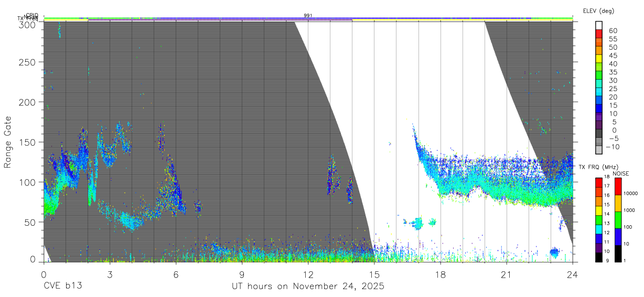The height and width of the screenshot is (297, 644).
Task: Select the cyan 12–13 segment of TX FRQ bar
Action: click(x=599, y=228)
